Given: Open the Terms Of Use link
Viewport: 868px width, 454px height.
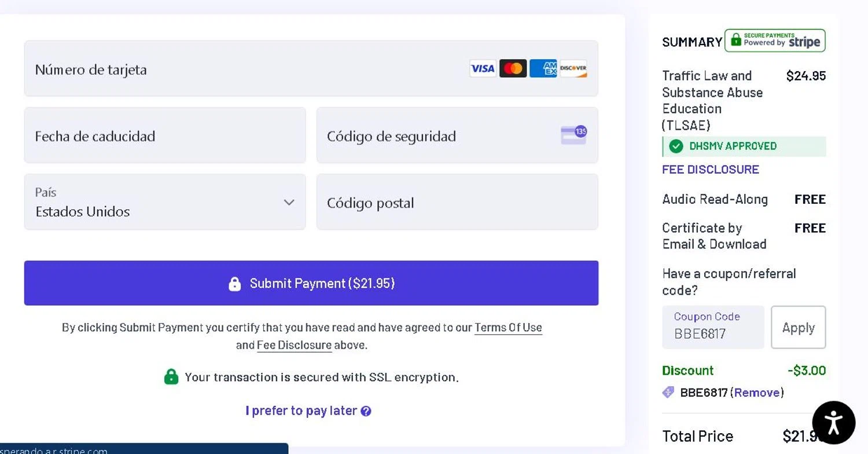Looking at the screenshot, I should pos(508,328).
